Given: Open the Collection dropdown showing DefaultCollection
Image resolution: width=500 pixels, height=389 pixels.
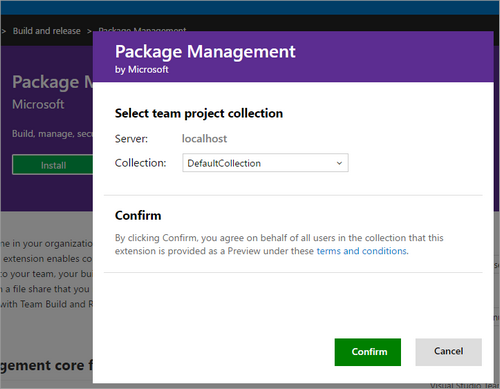Looking at the screenshot, I should [265, 163].
